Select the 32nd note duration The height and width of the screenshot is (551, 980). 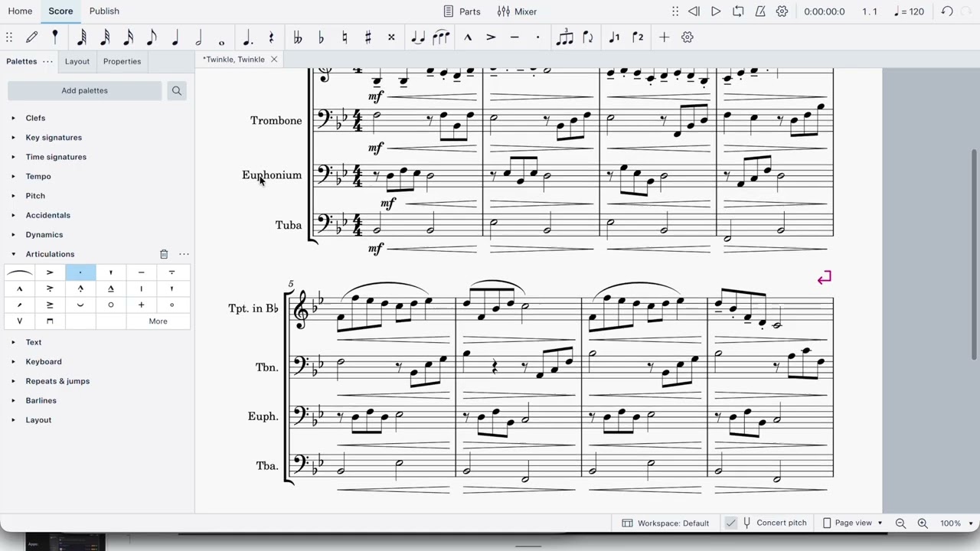[x=105, y=37]
